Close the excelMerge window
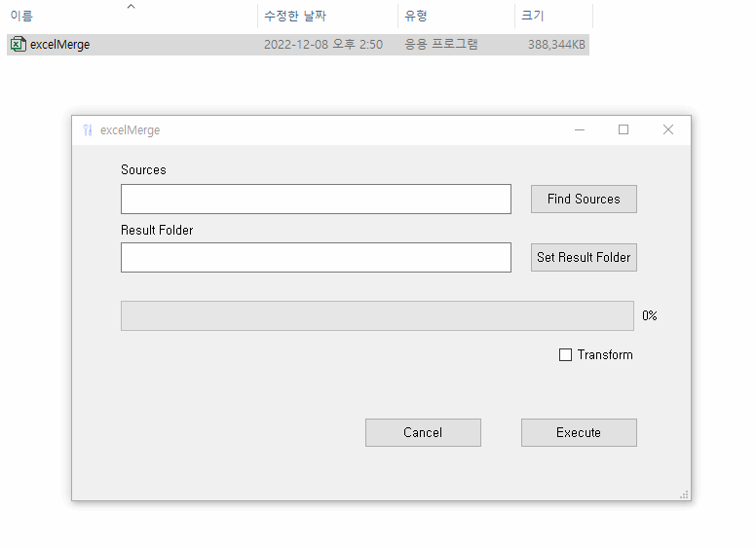The image size is (756, 548). click(x=668, y=130)
